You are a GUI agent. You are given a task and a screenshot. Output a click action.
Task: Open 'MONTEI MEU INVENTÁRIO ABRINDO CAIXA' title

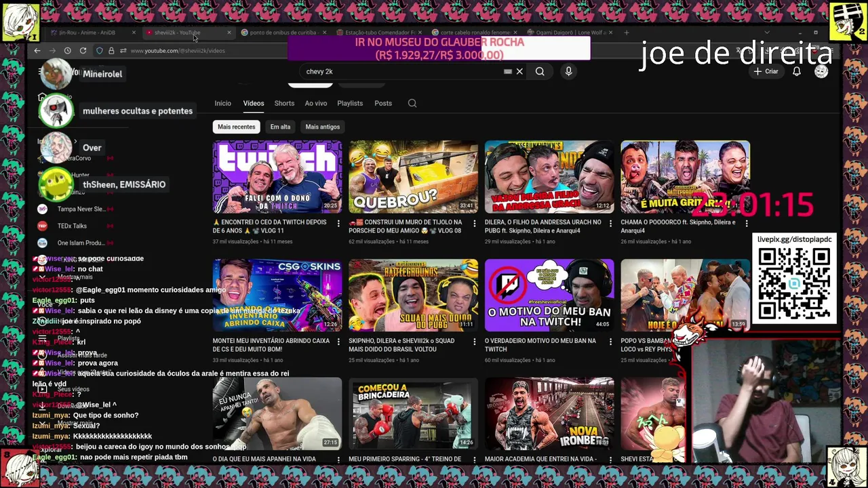pyautogui.click(x=271, y=345)
